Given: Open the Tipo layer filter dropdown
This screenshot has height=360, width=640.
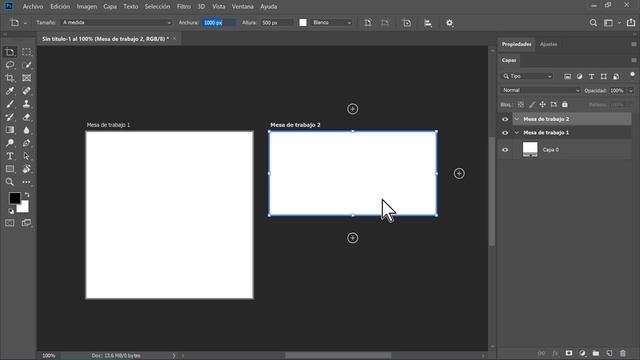Looking at the screenshot, I should pyautogui.click(x=527, y=76).
